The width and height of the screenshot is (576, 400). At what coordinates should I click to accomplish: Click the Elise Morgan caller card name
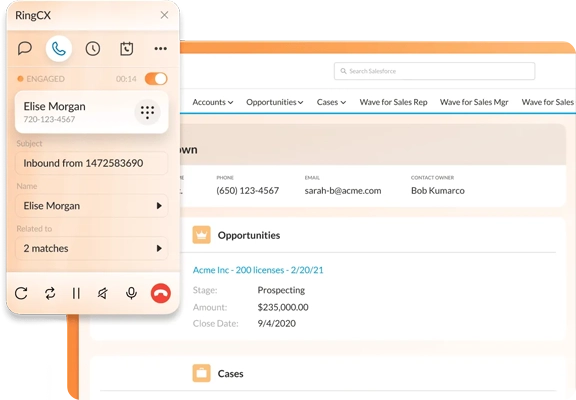click(54, 107)
